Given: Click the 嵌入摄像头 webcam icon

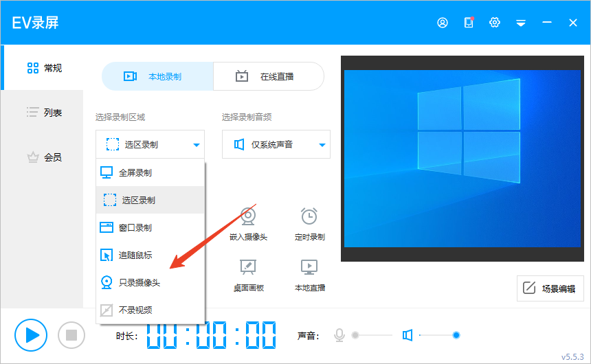Looking at the screenshot, I should coord(248,216).
